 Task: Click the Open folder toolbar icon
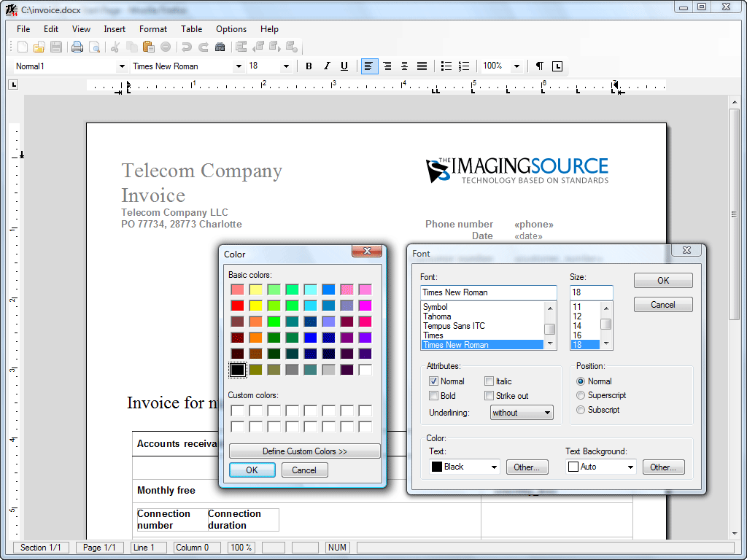pyautogui.click(x=39, y=47)
